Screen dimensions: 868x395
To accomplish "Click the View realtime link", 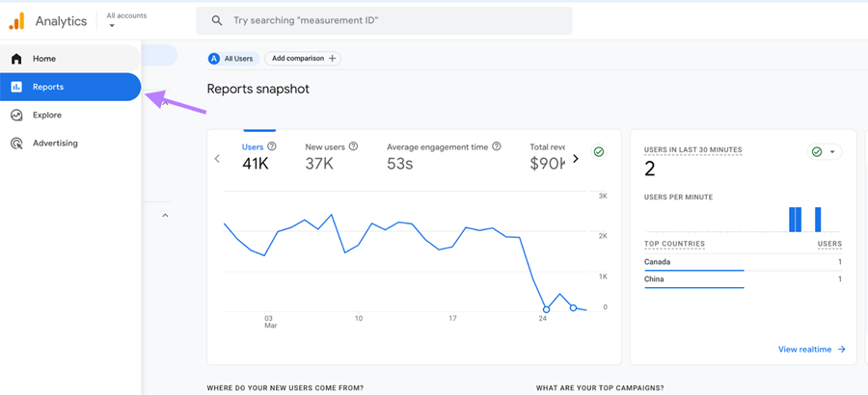I will coord(811,349).
